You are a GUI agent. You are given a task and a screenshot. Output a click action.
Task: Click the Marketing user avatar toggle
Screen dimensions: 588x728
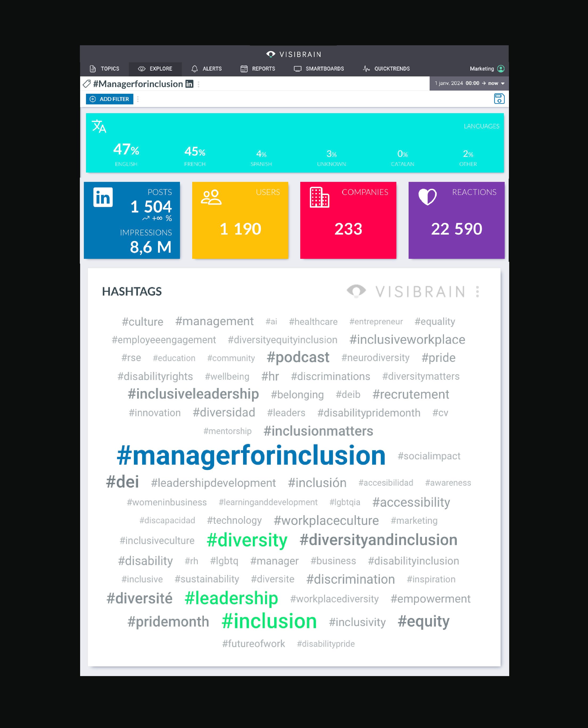click(499, 68)
